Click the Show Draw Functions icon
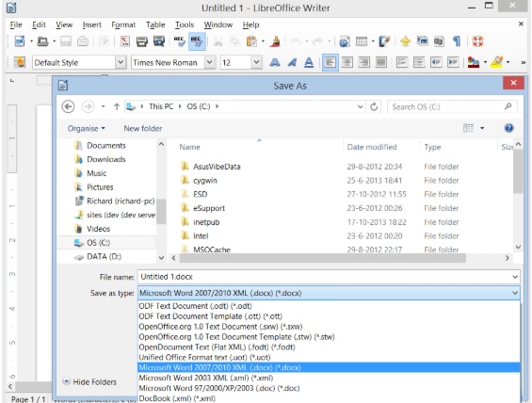The height and width of the screenshot is (403, 532). pyautogui.click(x=384, y=41)
